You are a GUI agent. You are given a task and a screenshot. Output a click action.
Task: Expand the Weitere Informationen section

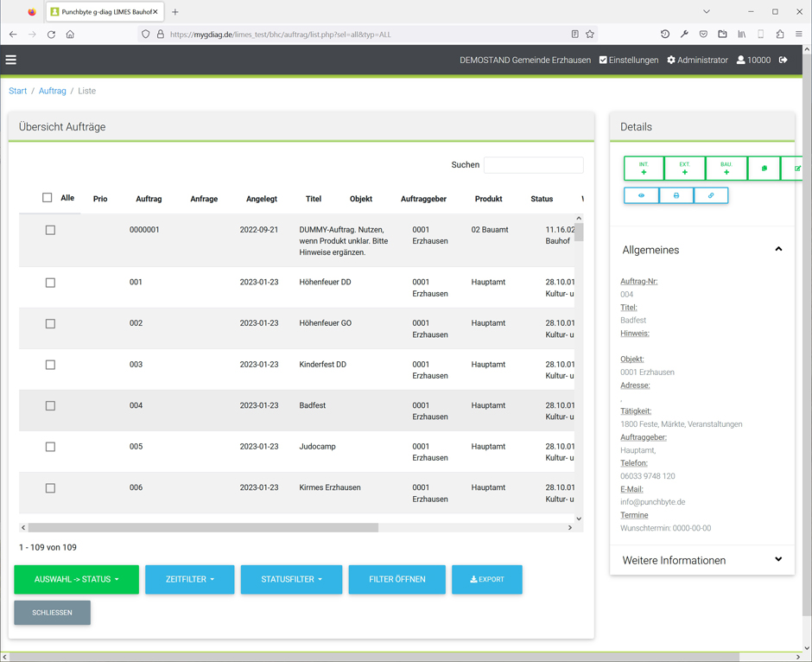[701, 560]
